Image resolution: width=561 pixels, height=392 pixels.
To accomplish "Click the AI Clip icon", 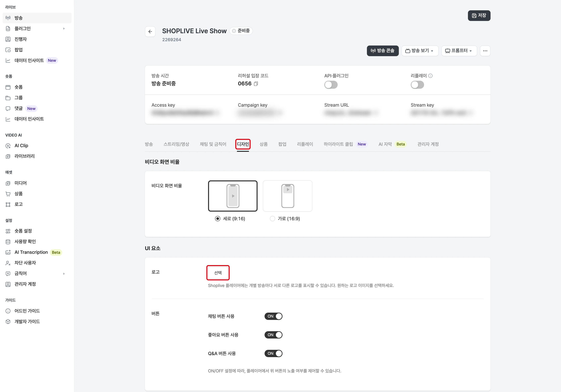I will 8,146.
